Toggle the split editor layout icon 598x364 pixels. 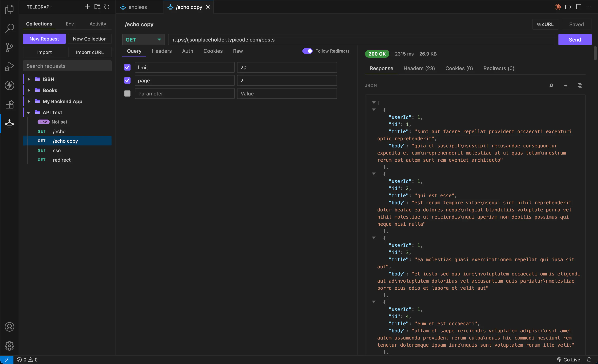pyautogui.click(x=579, y=7)
